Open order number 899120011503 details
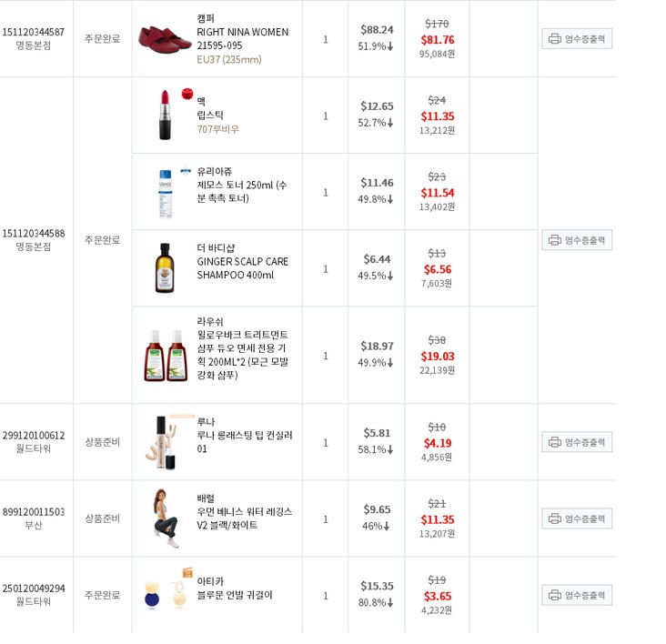 tap(34, 512)
